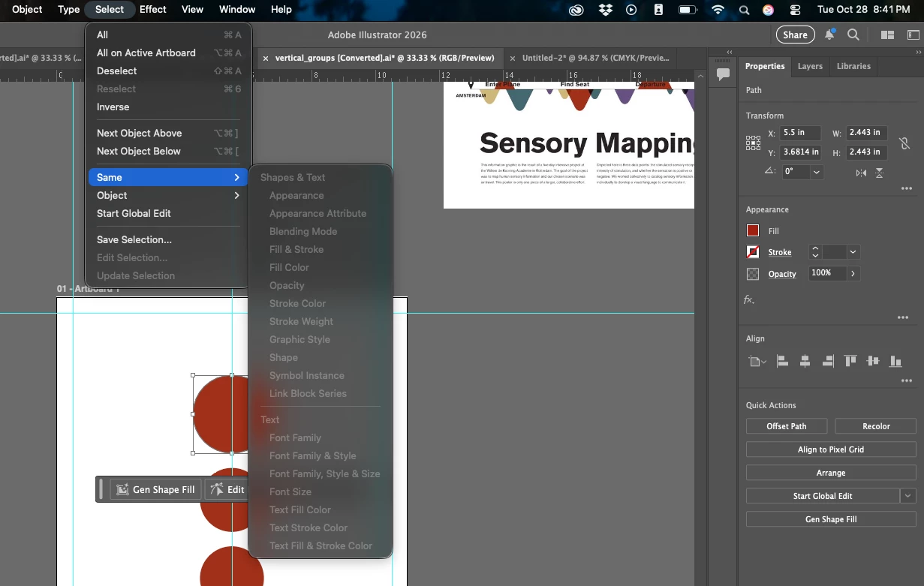
Task: Open the workspace switcher icon
Action: point(913,35)
